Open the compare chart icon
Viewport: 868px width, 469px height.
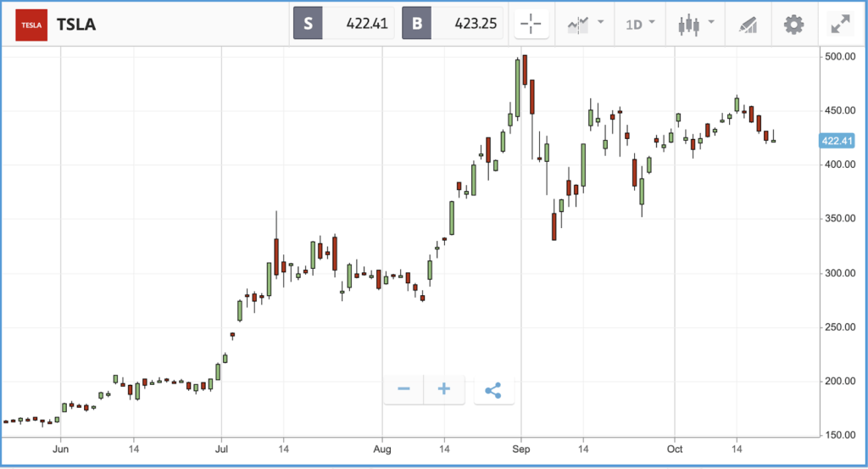(578, 25)
